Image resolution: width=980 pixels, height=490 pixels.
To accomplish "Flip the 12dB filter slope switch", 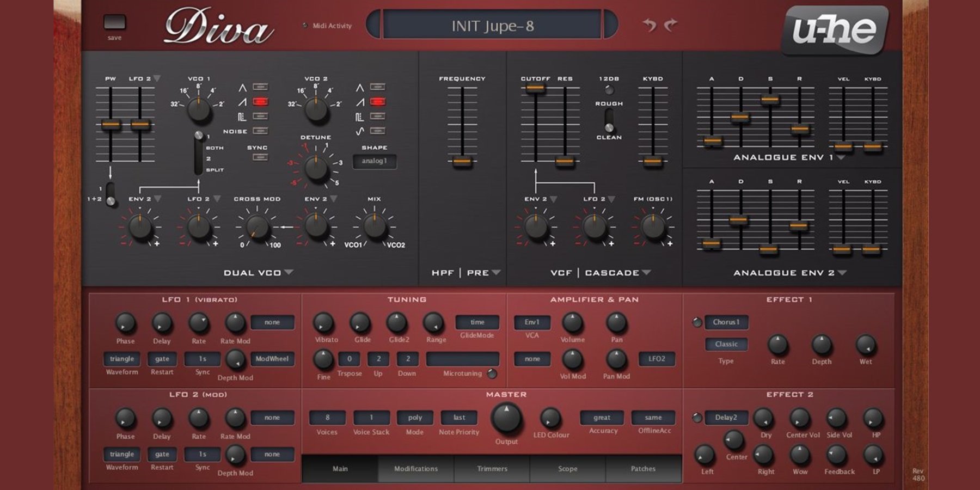I will click(609, 90).
